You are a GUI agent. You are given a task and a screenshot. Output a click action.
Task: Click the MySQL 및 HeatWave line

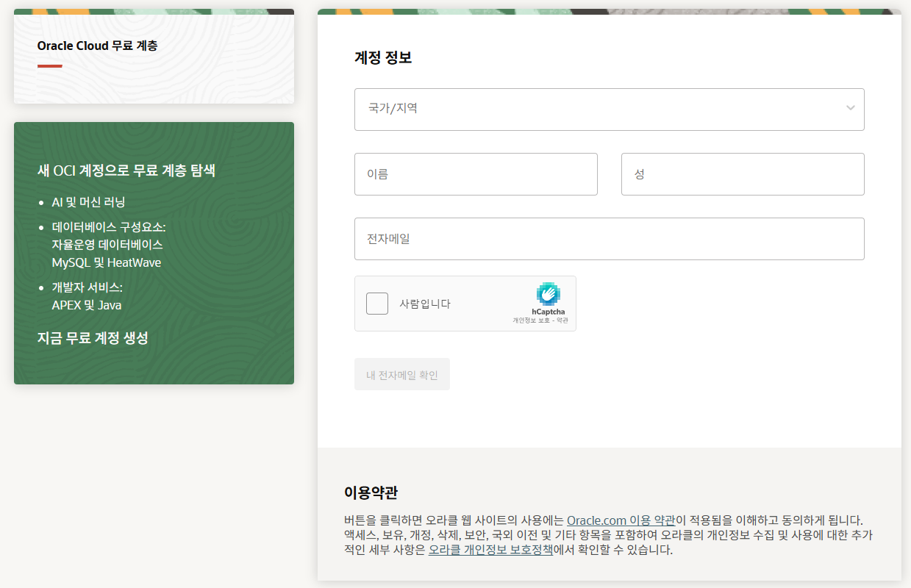coord(107,262)
